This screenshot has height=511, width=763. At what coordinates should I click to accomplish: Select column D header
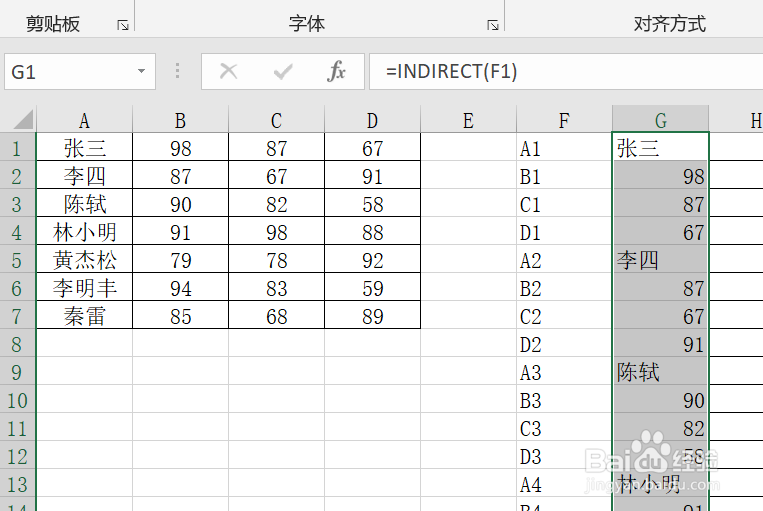pyautogui.click(x=372, y=120)
